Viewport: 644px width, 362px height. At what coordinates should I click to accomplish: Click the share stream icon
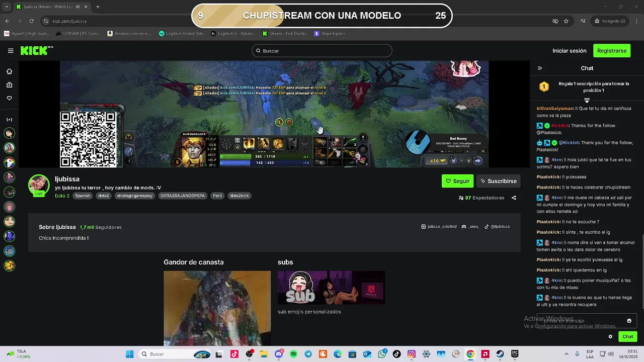coord(514,198)
